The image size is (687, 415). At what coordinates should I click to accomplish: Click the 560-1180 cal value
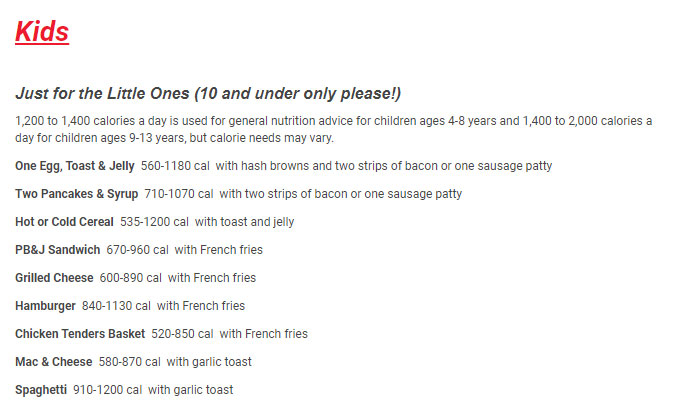coord(174,166)
